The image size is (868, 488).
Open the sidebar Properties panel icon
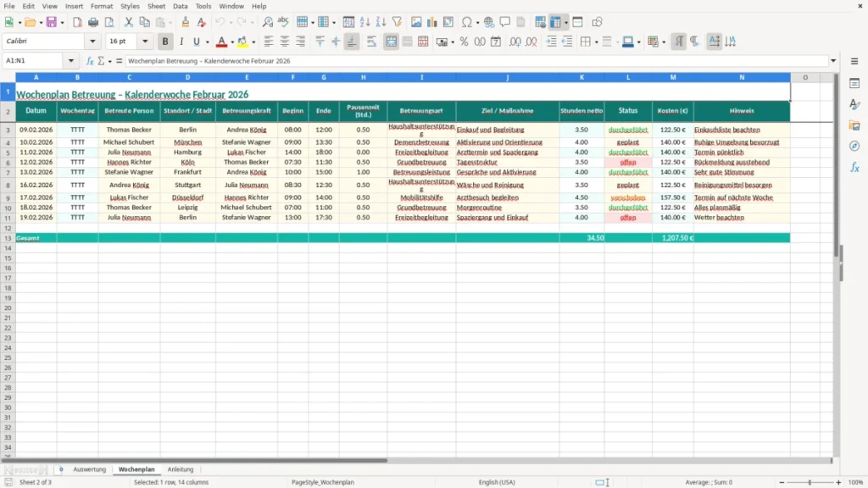point(854,83)
